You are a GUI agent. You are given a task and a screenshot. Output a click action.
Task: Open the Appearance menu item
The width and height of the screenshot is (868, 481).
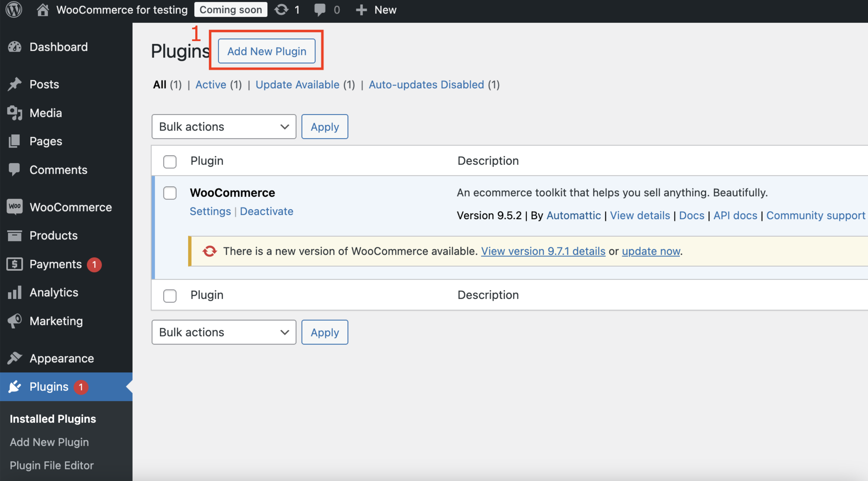pyautogui.click(x=62, y=358)
